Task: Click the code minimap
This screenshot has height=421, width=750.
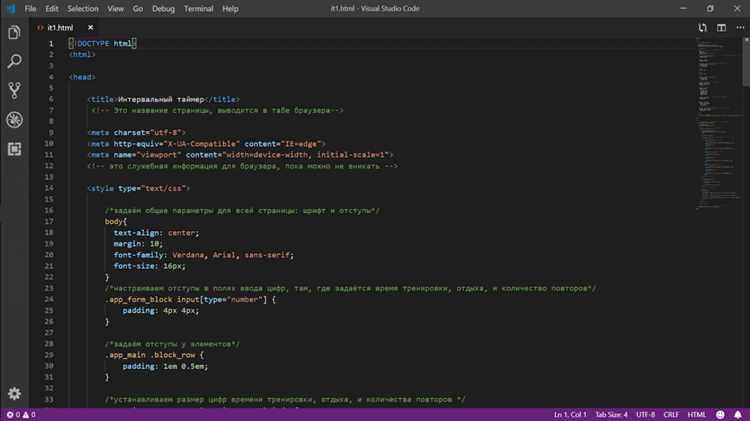Action: coord(718,124)
